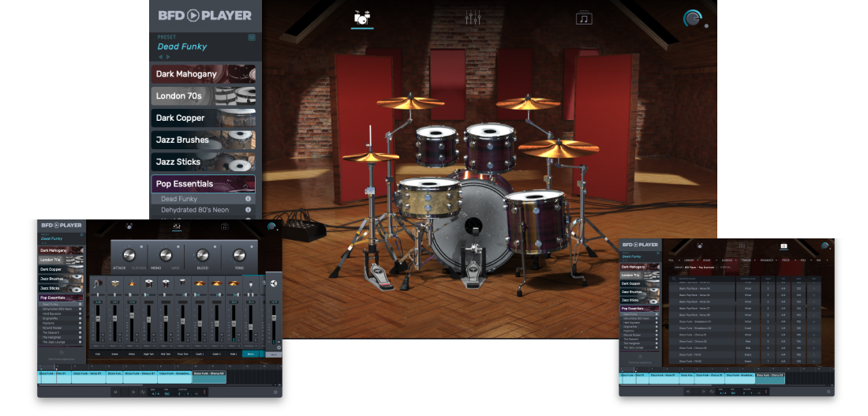Select the Ride 1 channel icon in mixer

tap(234, 283)
